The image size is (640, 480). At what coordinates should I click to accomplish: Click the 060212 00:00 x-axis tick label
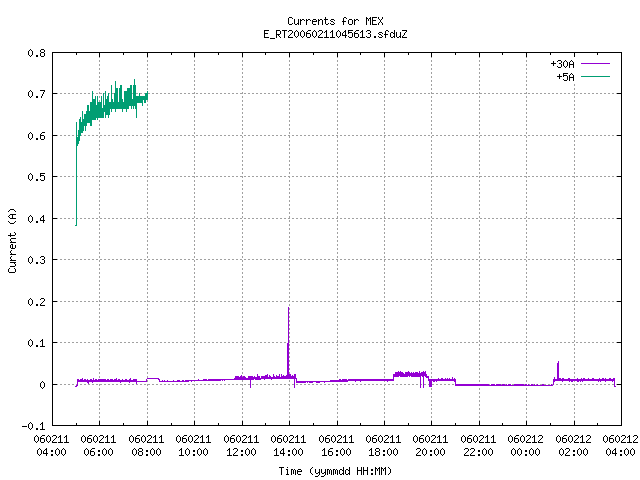pos(526,446)
